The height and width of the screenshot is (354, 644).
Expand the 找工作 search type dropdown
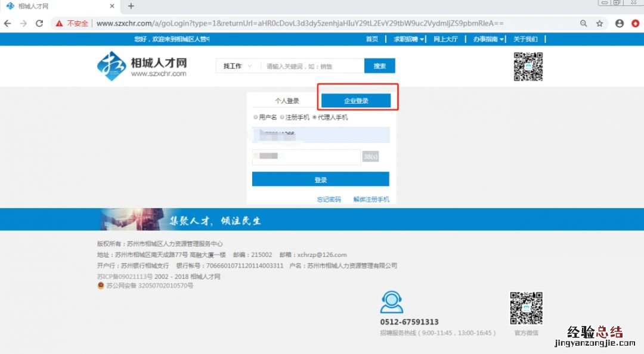tap(237, 66)
